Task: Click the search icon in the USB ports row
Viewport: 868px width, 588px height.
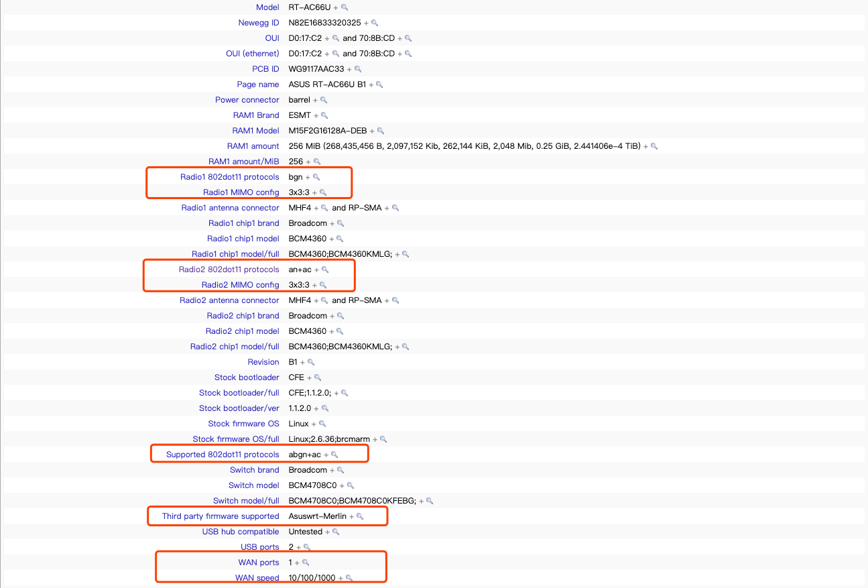Action: pos(307,547)
